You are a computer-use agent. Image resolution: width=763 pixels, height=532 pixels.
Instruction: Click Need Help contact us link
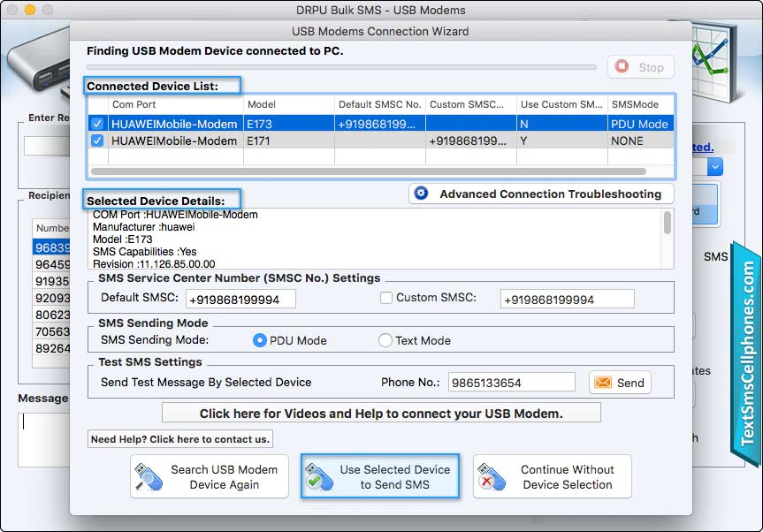click(x=180, y=439)
